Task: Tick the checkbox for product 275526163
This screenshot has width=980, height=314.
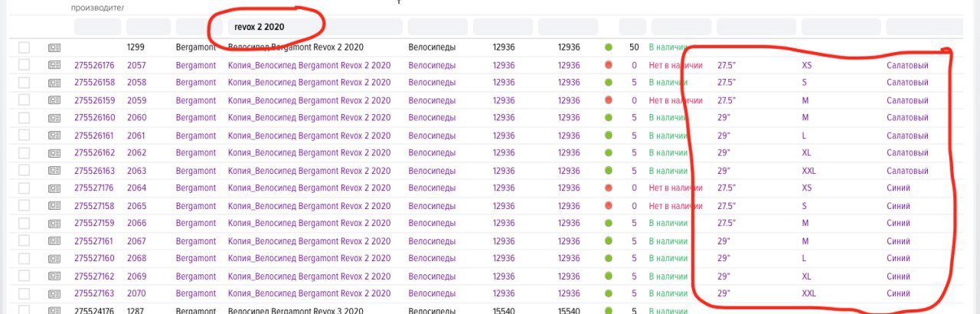Action: point(24,171)
